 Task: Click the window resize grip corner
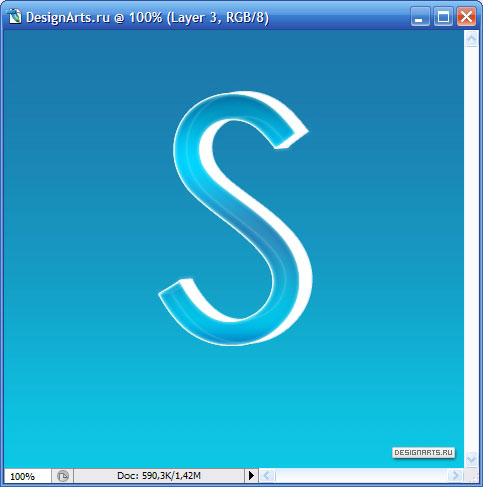pyautogui.click(x=472, y=476)
